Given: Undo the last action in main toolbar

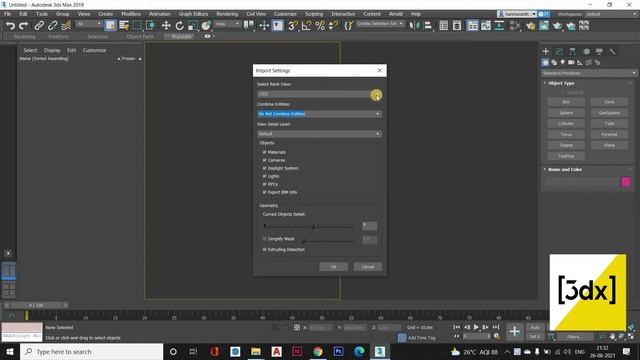Looking at the screenshot, I should pyautogui.click(x=10, y=26).
